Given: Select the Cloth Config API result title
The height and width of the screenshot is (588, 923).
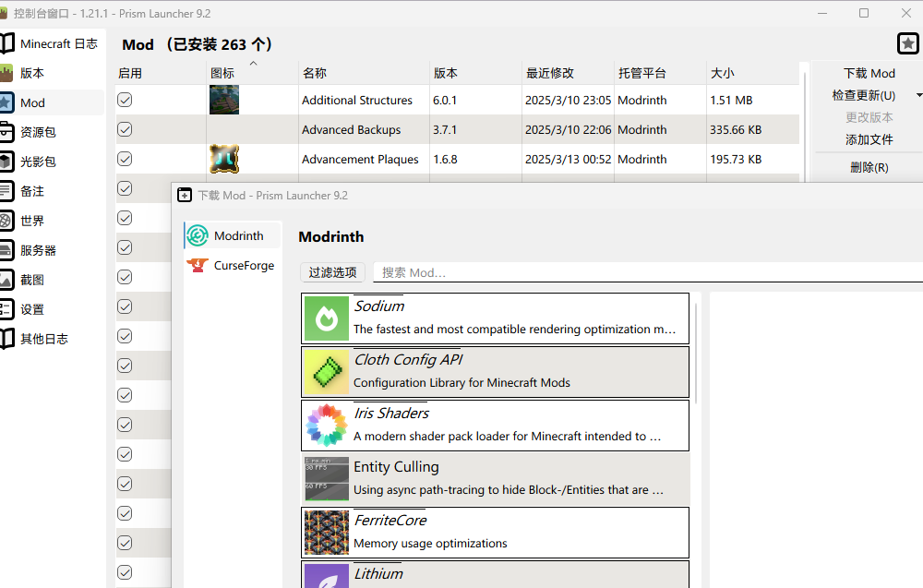Looking at the screenshot, I should (408, 360).
